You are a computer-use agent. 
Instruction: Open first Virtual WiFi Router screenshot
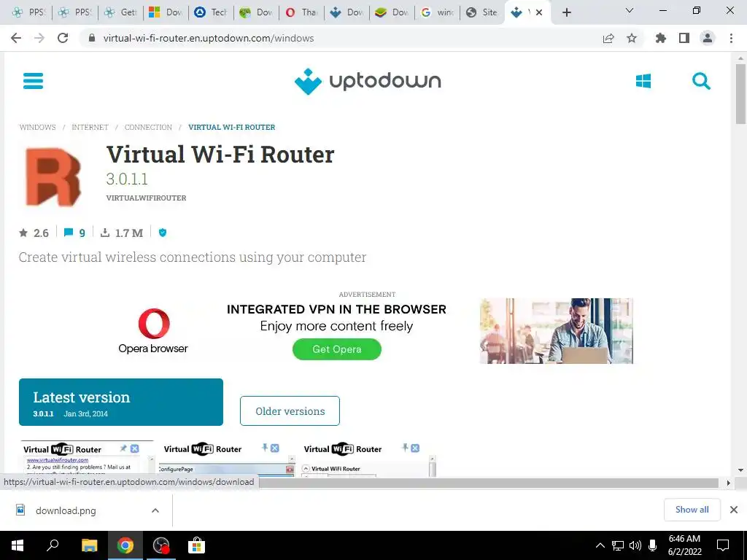point(87,459)
